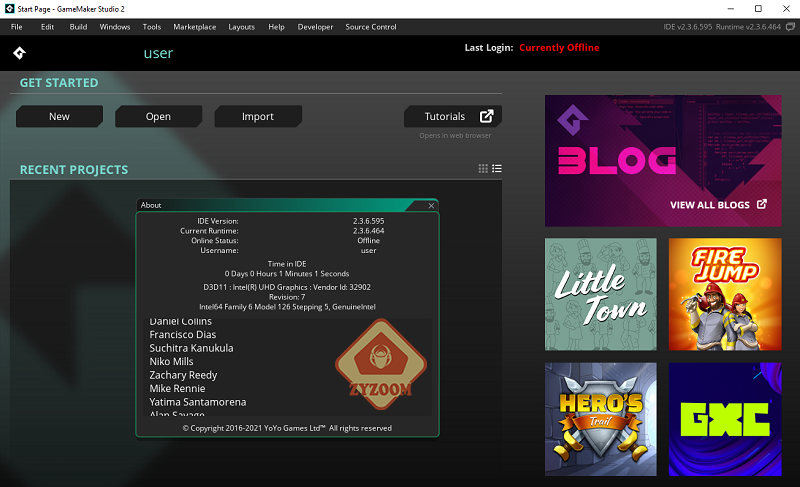Open the Windows menu
Screen dimensions: 800x487
[x=115, y=27]
